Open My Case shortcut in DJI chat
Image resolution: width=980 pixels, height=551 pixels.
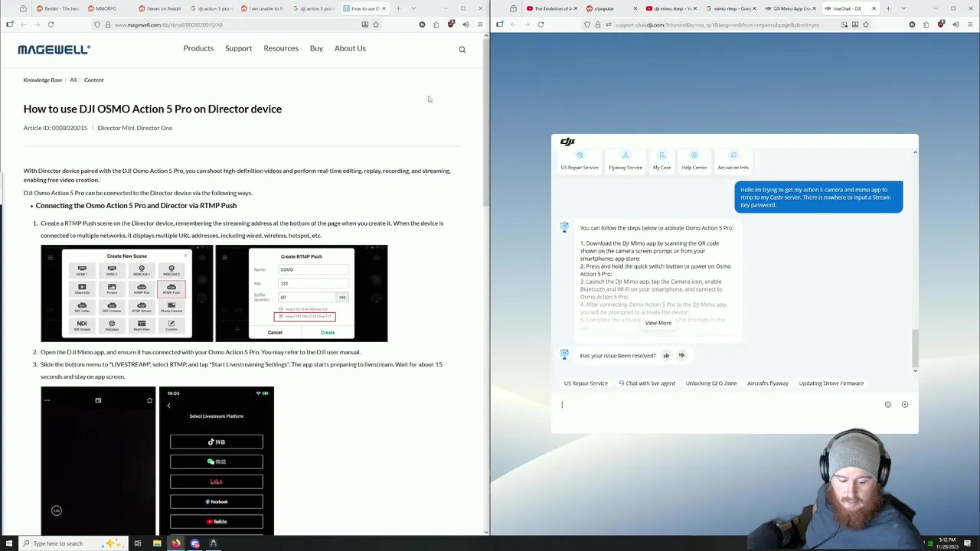(661, 161)
